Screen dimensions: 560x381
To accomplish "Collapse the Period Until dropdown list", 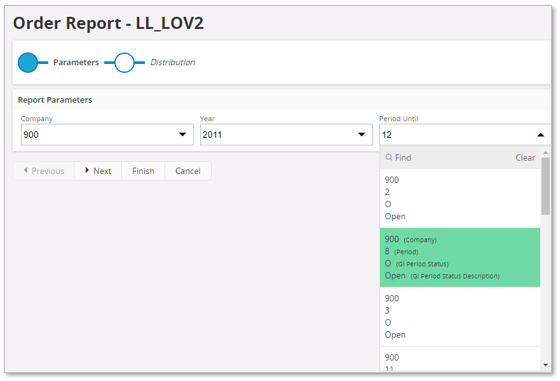I will coord(540,135).
